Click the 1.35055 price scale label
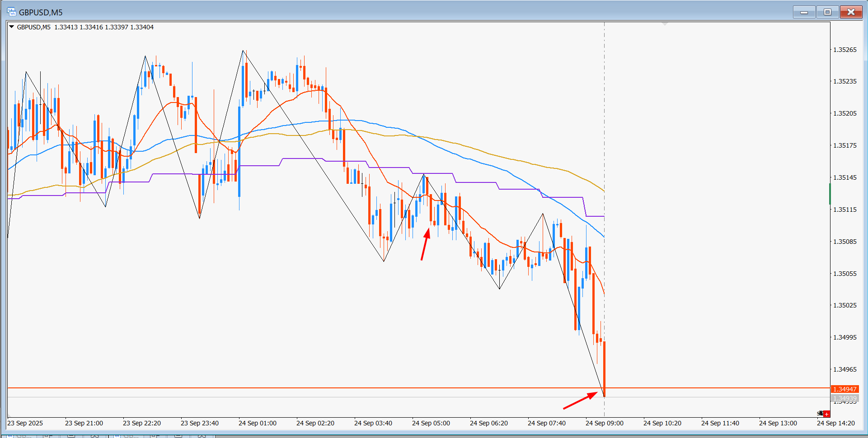 pyautogui.click(x=845, y=274)
